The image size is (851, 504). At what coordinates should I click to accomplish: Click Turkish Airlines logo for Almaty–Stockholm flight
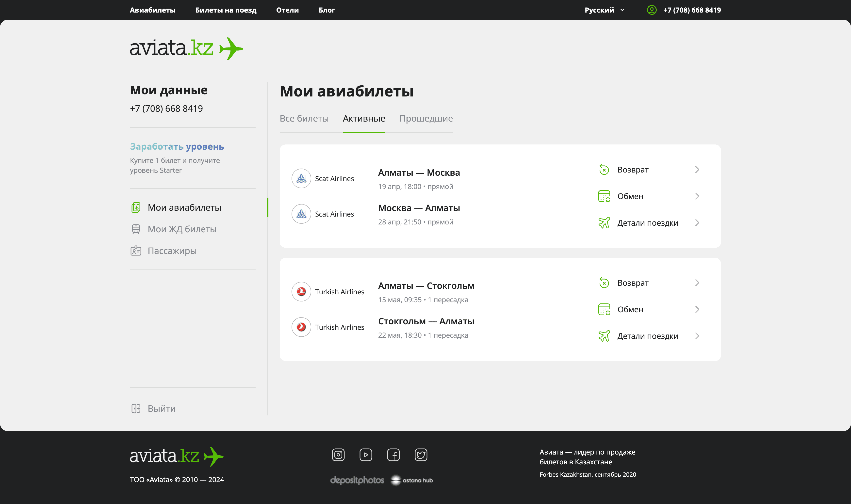(301, 292)
